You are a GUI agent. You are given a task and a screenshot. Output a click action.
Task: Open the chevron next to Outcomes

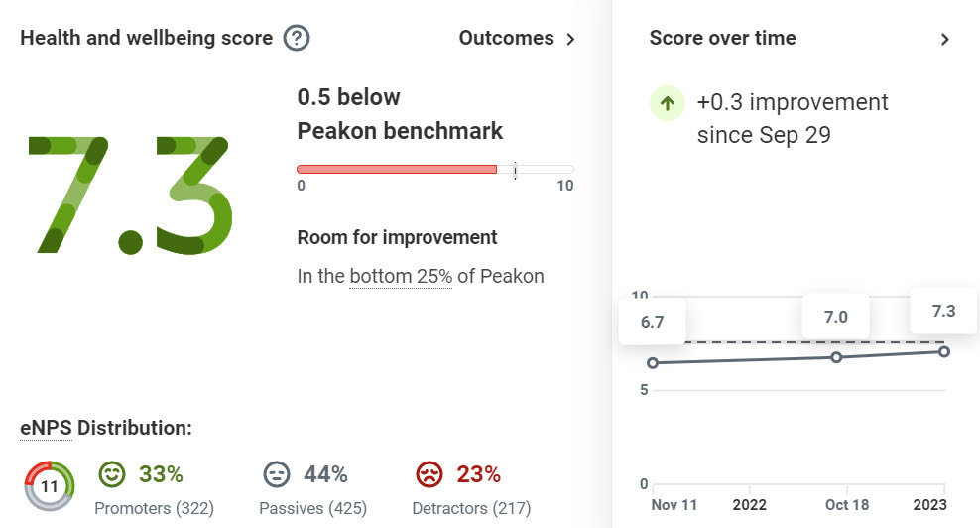click(x=570, y=40)
